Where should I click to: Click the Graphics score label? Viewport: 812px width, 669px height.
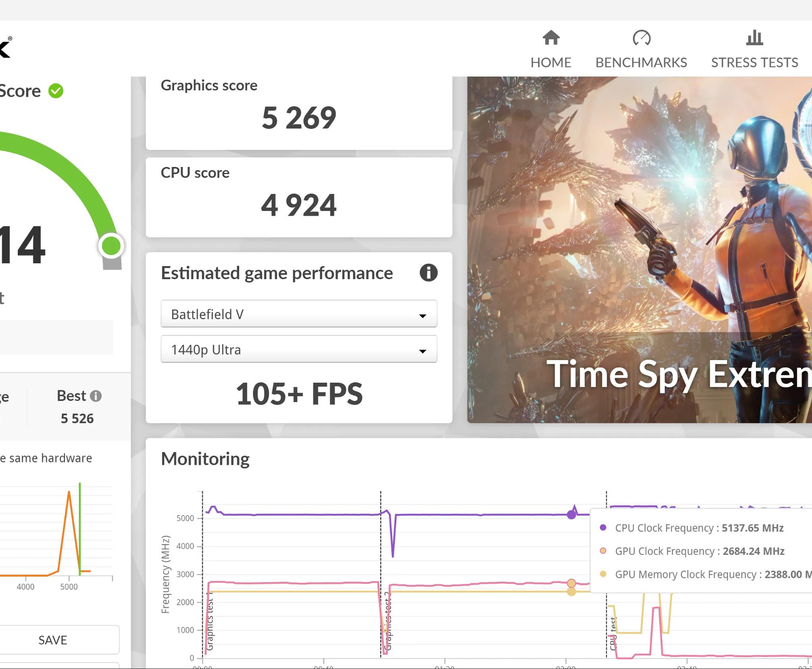pos(209,85)
